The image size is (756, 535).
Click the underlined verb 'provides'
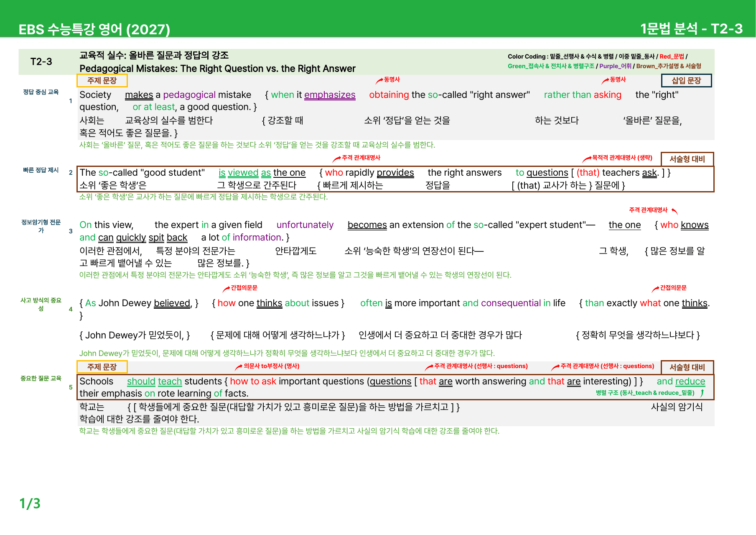pyautogui.click(x=395, y=173)
